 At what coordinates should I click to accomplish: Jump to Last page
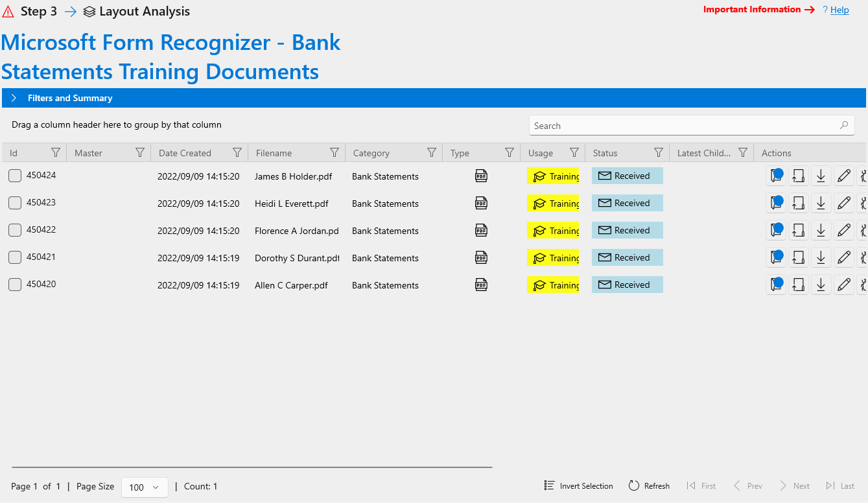840,486
